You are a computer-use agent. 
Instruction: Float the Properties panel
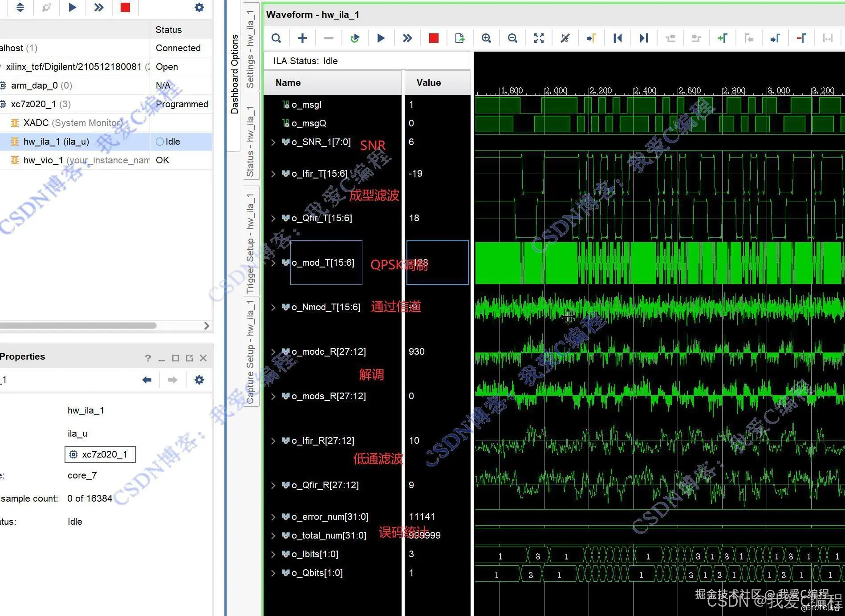pos(190,358)
